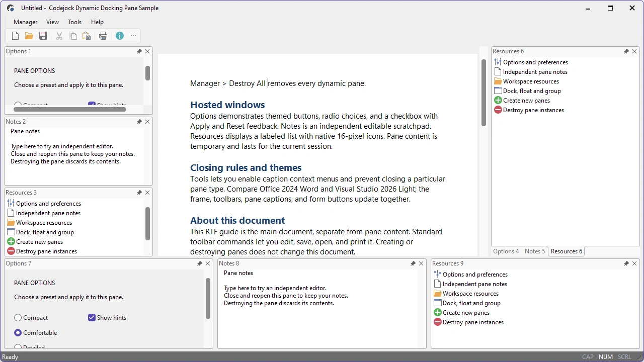Click the Paste clipboard icon

(87, 36)
